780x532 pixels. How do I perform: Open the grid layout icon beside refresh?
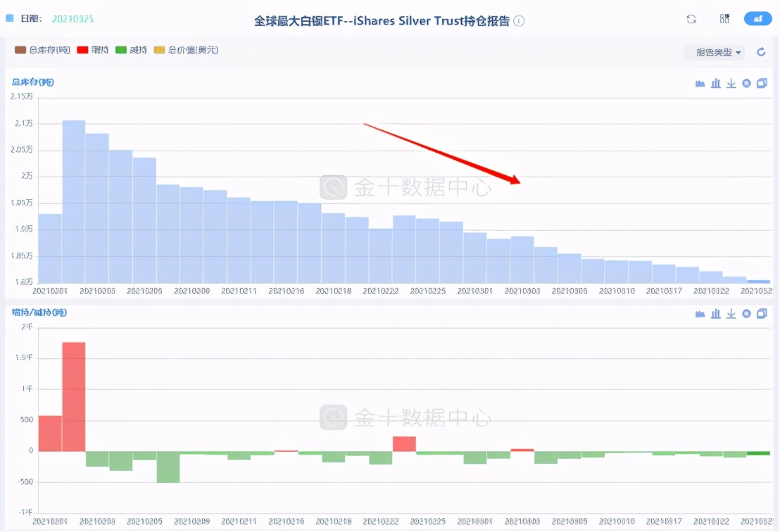[x=724, y=19]
